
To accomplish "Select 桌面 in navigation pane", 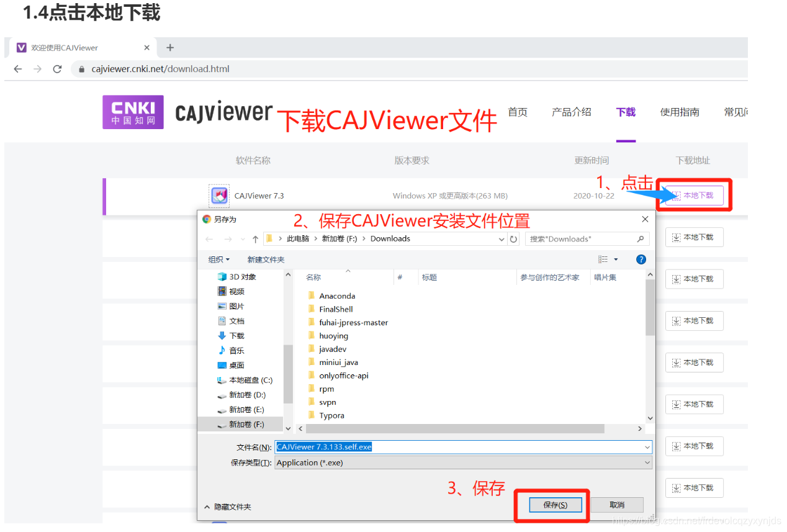I will click(231, 366).
